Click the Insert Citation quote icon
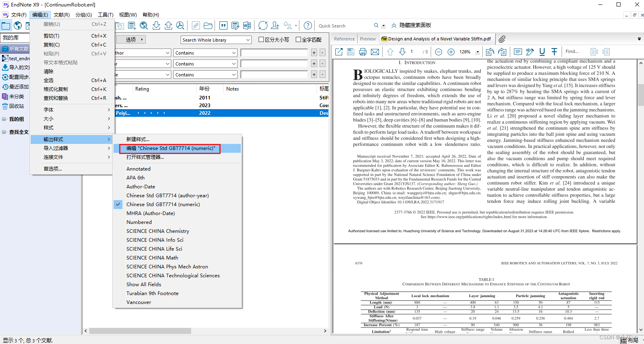Viewport: 644px width, 344px height. (223, 25)
